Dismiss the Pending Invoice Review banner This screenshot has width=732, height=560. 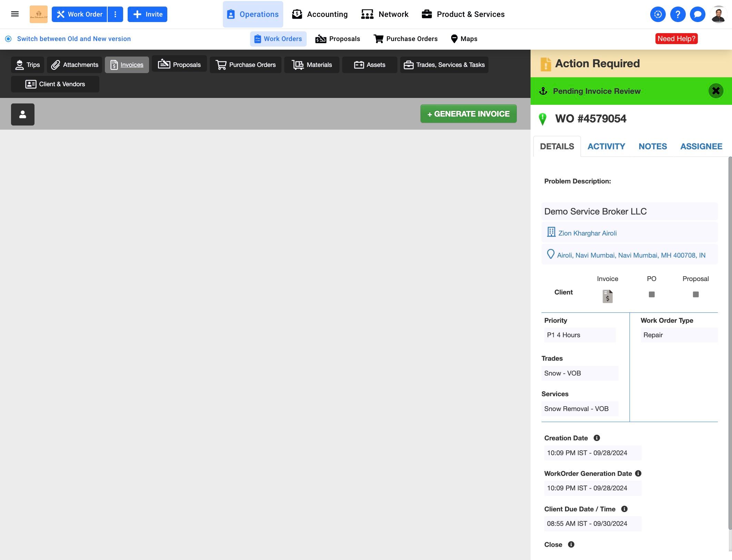click(716, 91)
